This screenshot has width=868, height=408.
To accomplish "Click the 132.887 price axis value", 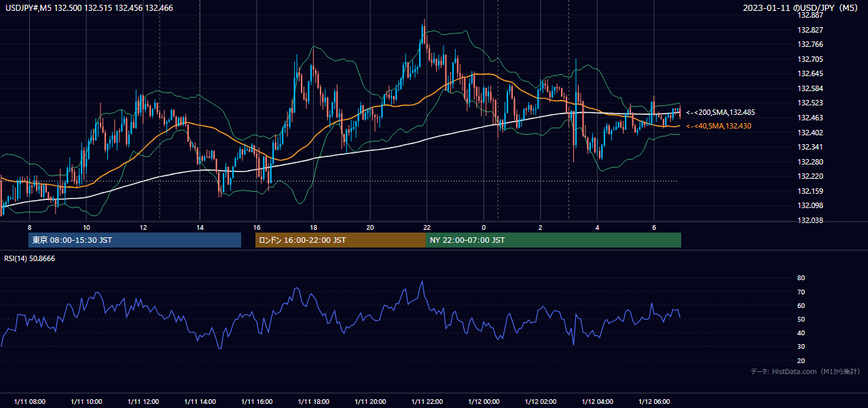I will pyautogui.click(x=810, y=15).
